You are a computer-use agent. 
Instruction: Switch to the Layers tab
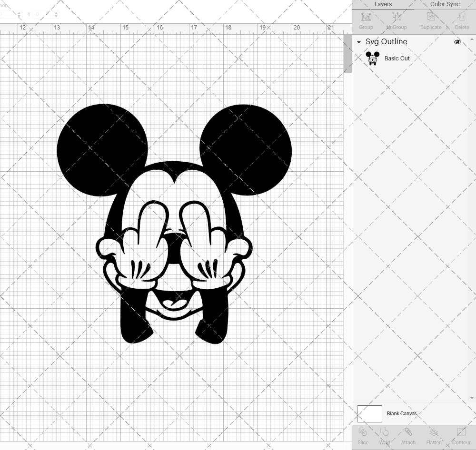click(383, 4)
